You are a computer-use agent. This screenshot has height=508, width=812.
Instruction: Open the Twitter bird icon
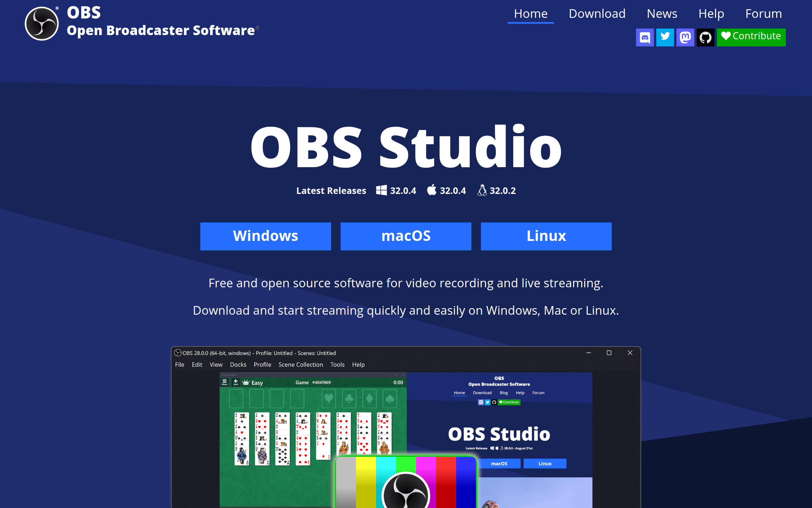tap(665, 37)
